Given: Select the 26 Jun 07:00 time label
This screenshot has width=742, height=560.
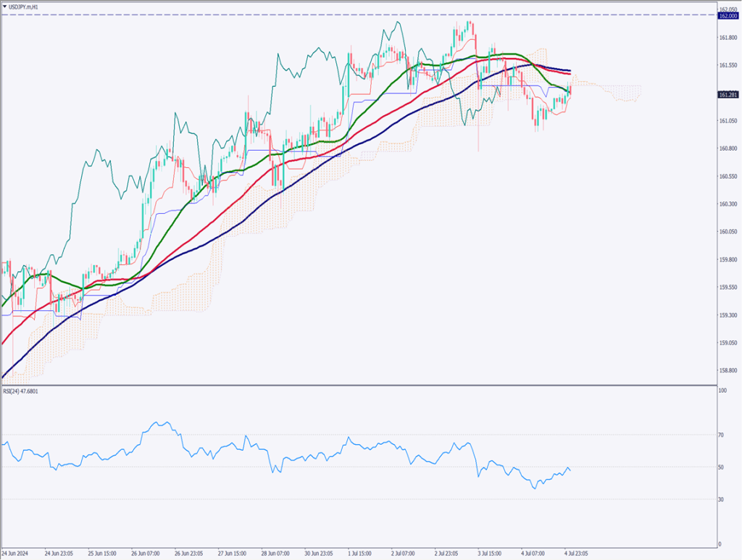Looking at the screenshot, I should (x=146, y=553).
